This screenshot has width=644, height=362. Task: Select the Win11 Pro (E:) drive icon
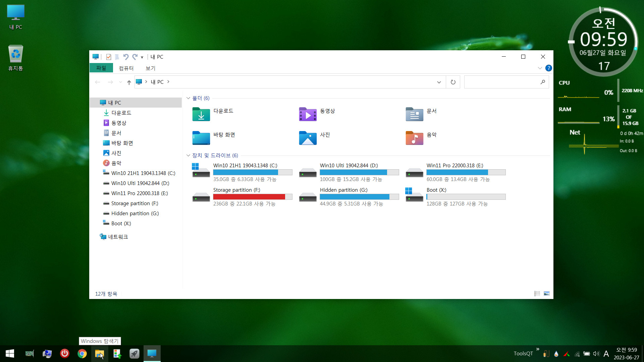click(x=414, y=172)
